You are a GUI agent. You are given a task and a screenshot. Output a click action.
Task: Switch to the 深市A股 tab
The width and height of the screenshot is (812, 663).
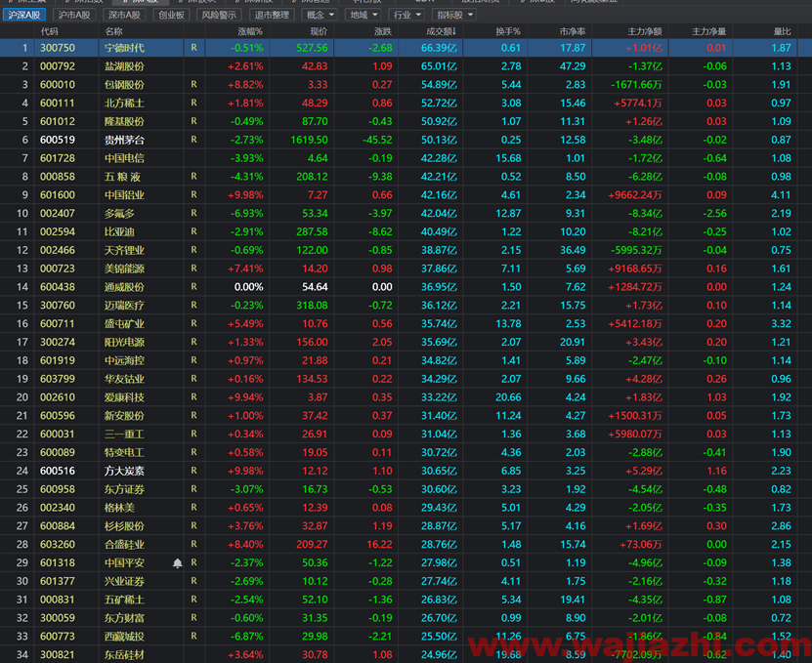124,15
